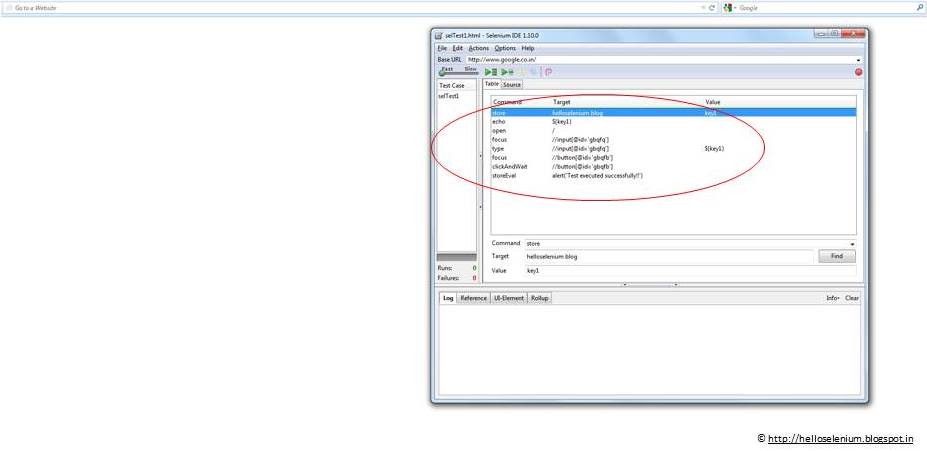
Task: Open the Reference tab
Action: (473, 298)
